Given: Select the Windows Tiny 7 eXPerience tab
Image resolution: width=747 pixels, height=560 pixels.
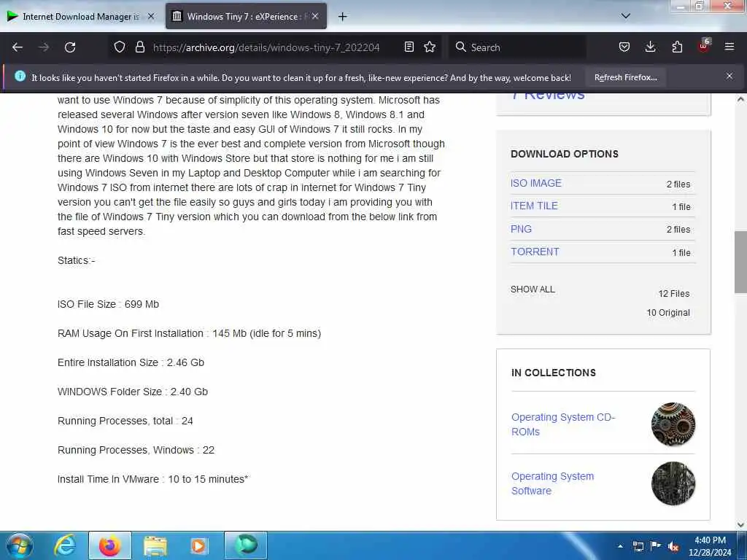Looking at the screenshot, I should (246, 16).
